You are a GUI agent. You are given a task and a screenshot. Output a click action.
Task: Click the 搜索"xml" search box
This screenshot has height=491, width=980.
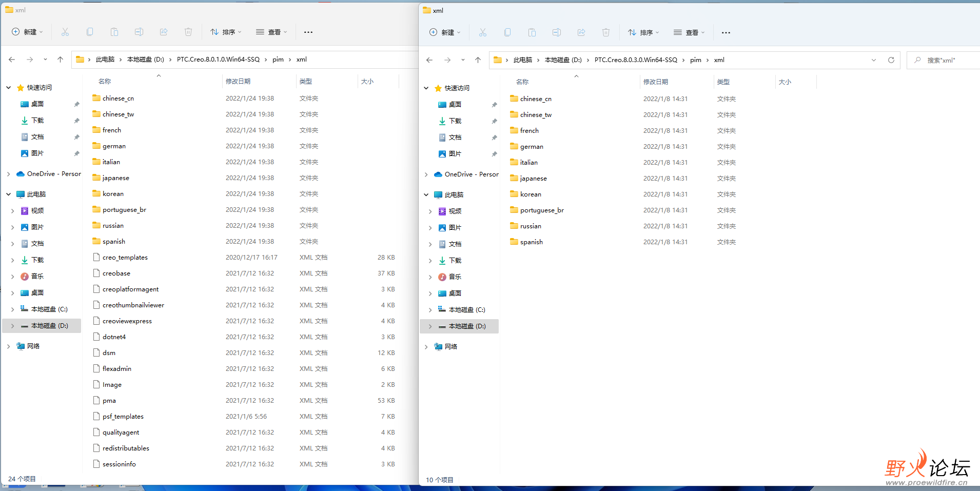(x=944, y=60)
